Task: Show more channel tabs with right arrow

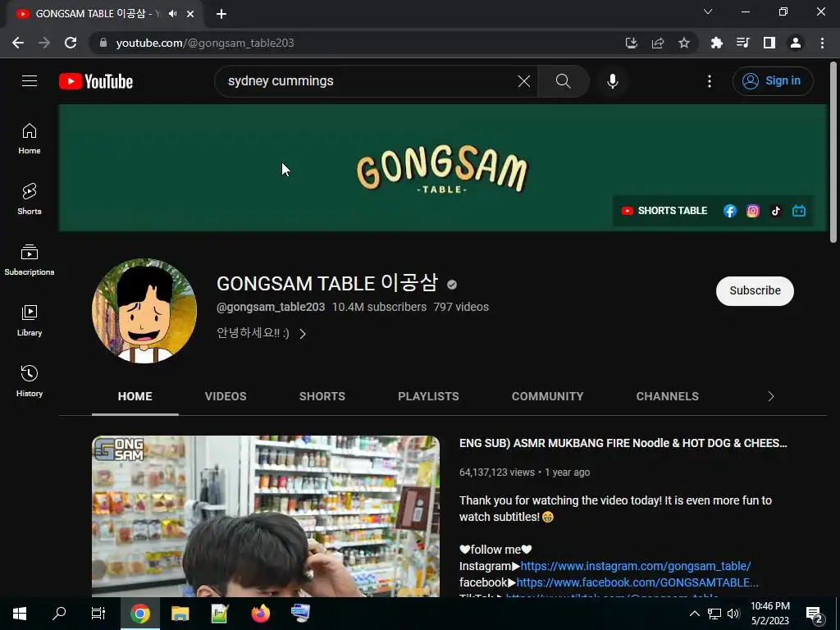Action: (x=771, y=396)
